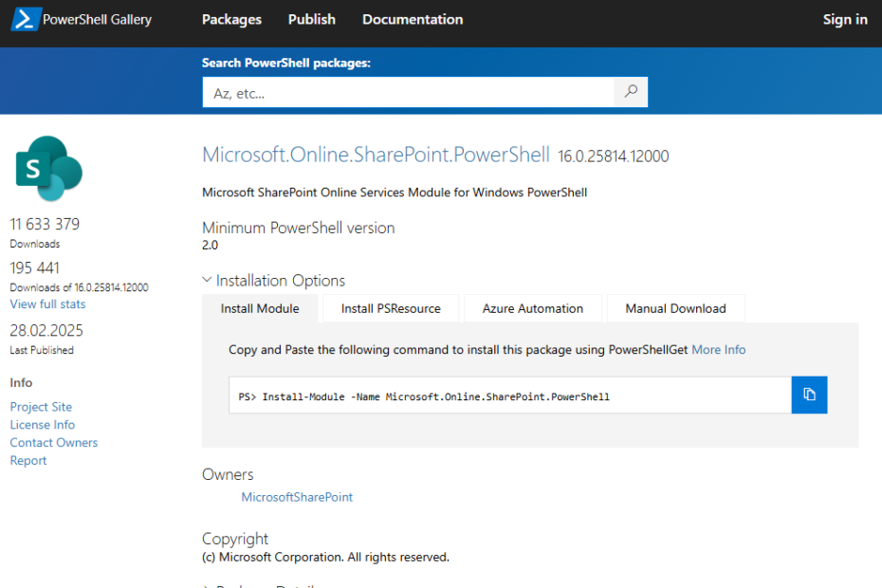
Task: Switch to the Azure Automation tab
Action: (532, 308)
